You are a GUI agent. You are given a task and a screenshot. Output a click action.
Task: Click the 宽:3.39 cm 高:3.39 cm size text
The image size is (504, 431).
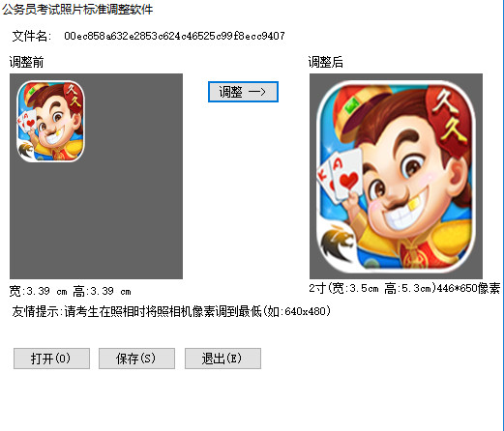(70, 292)
